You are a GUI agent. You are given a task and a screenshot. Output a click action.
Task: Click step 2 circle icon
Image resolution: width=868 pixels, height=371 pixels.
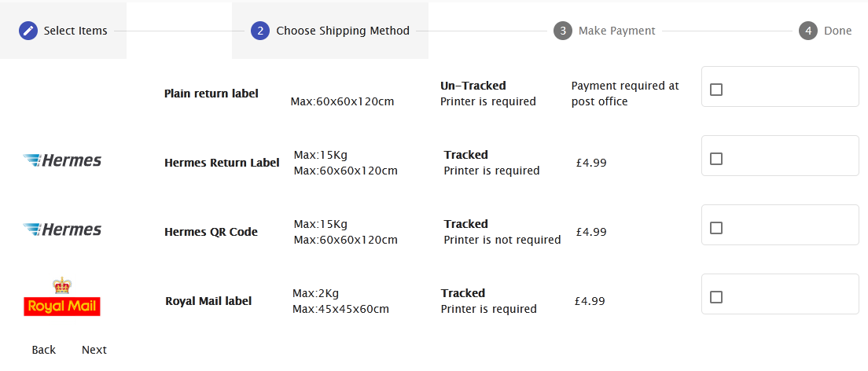pos(260,31)
